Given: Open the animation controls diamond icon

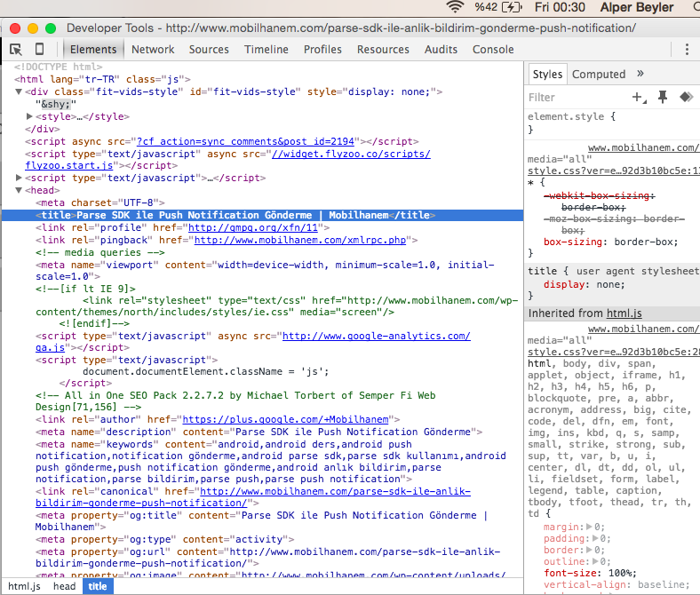Looking at the screenshot, I should (x=686, y=97).
